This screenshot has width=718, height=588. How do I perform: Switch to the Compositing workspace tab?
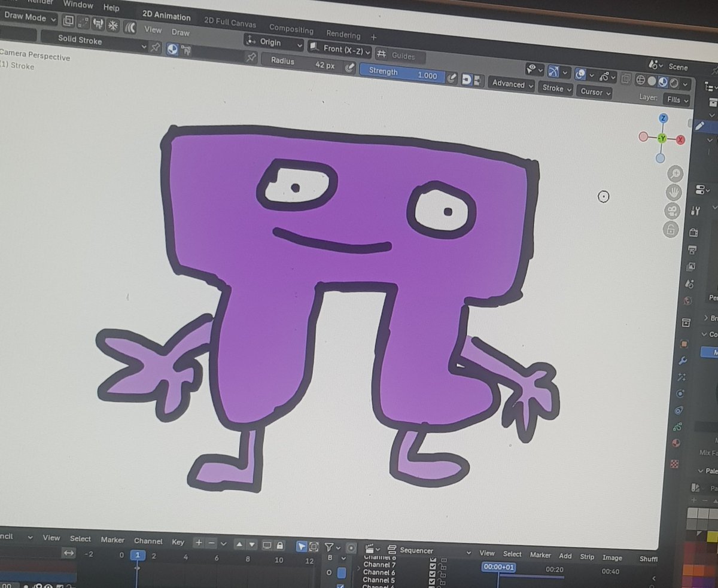click(x=291, y=29)
